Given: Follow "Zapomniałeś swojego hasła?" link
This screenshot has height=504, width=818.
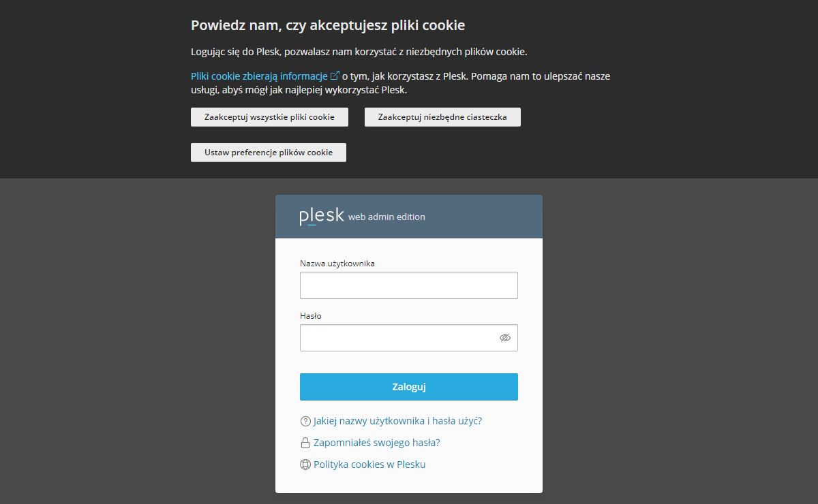Looking at the screenshot, I should pyautogui.click(x=376, y=443).
